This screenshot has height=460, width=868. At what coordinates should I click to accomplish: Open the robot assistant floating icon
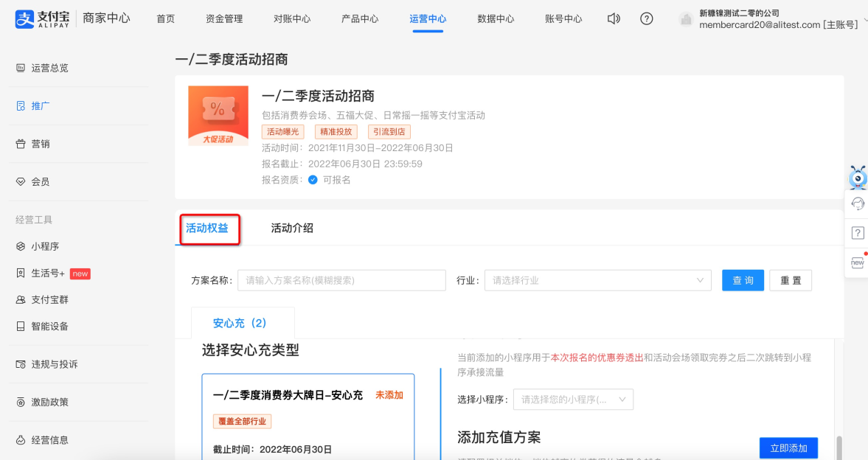[x=858, y=177]
